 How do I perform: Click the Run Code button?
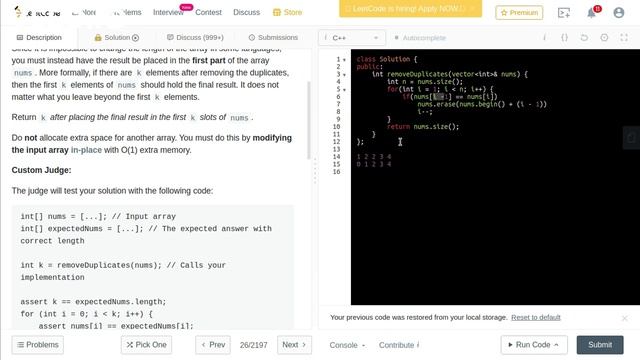click(534, 345)
